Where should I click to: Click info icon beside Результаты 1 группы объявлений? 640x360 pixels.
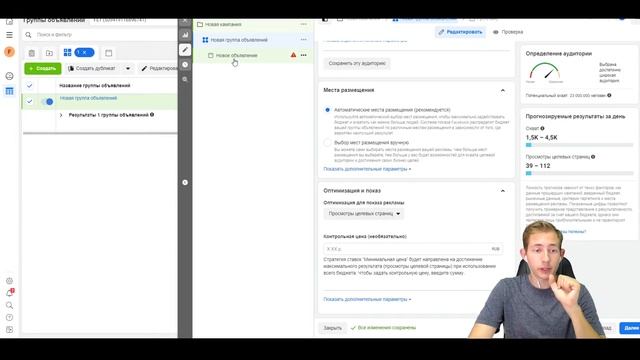coord(152,115)
